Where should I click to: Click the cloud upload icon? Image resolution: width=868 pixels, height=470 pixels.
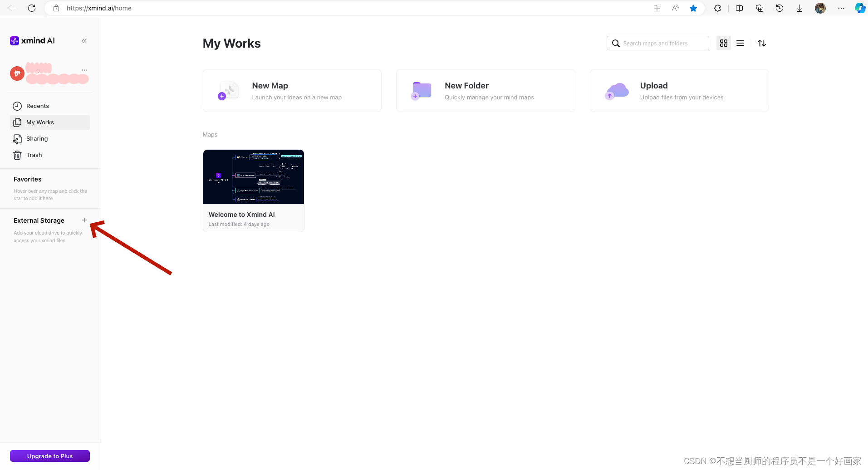click(x=617, y=91)
